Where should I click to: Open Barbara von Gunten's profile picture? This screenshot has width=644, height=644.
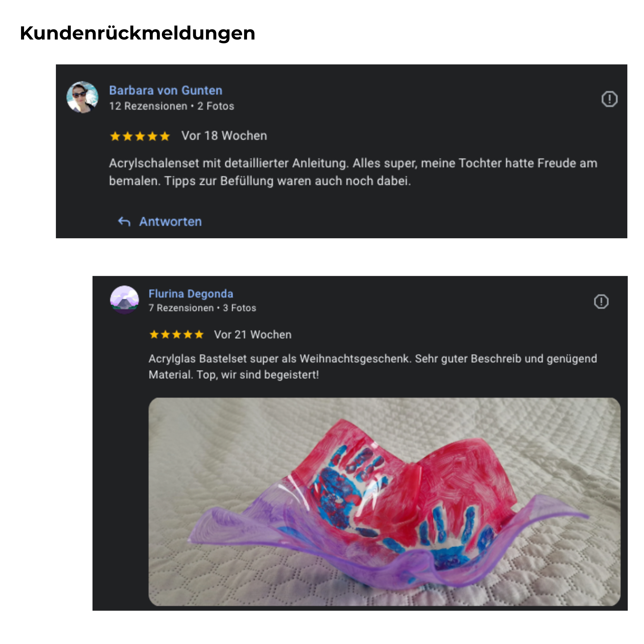[x=82, y=97]
